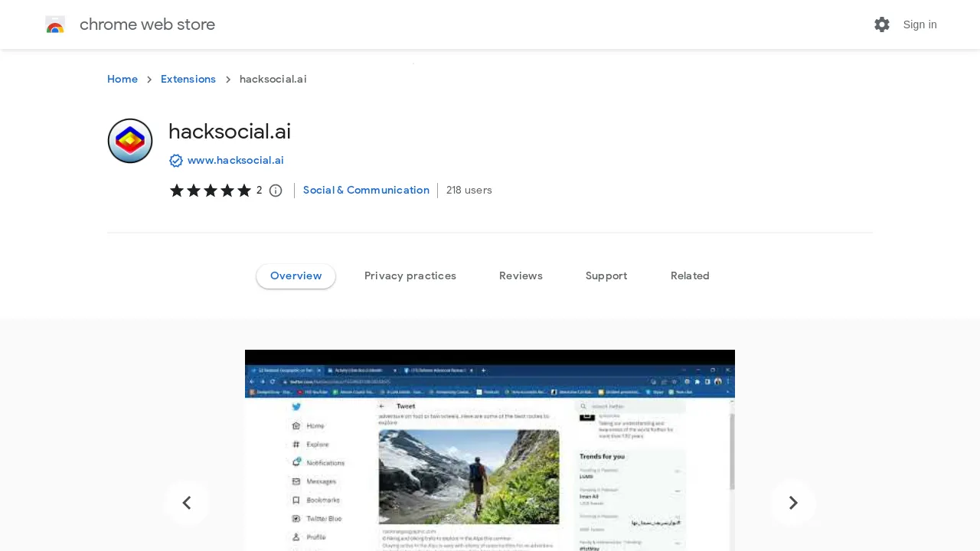Visit the www.hacksocial.ai publisher link
This screenshot has height=551, width=980.
235,161
